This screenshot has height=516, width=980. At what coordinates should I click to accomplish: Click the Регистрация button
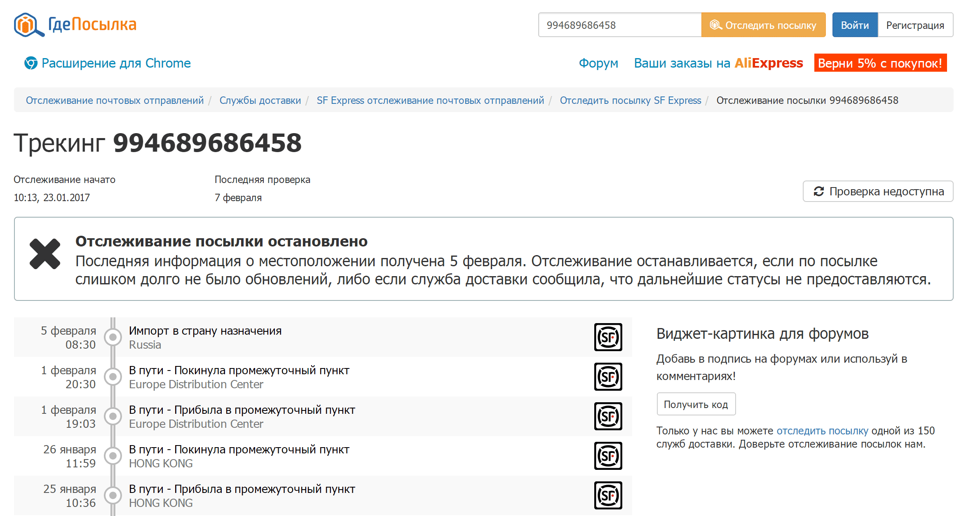click(915, 25)
